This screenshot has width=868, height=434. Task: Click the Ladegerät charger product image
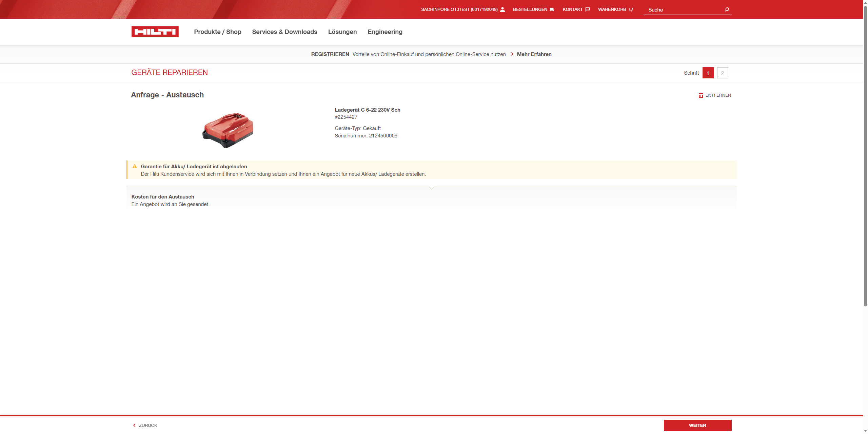coord(228,130)
